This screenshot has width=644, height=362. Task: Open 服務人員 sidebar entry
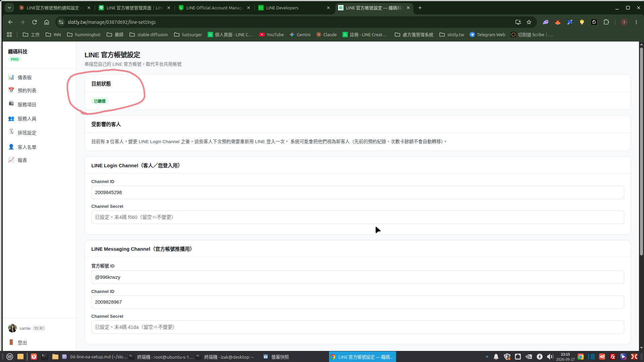(22, 119)
